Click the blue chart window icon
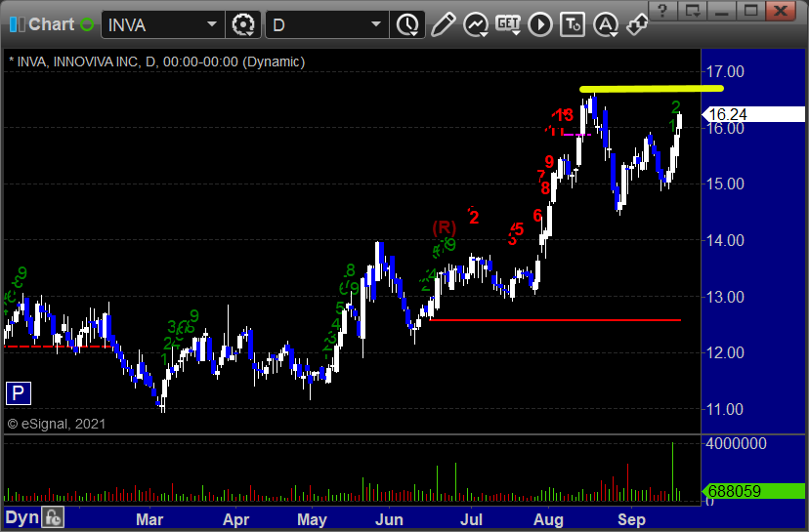 (17, 24)
